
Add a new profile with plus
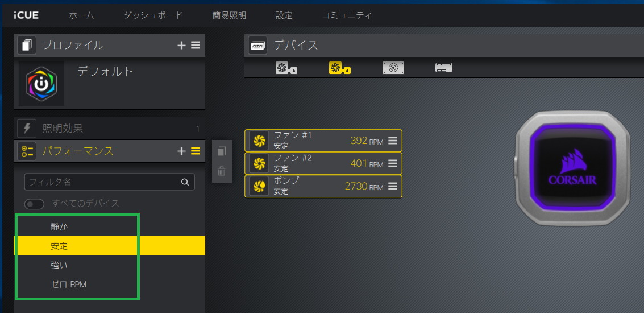point(181,46)
